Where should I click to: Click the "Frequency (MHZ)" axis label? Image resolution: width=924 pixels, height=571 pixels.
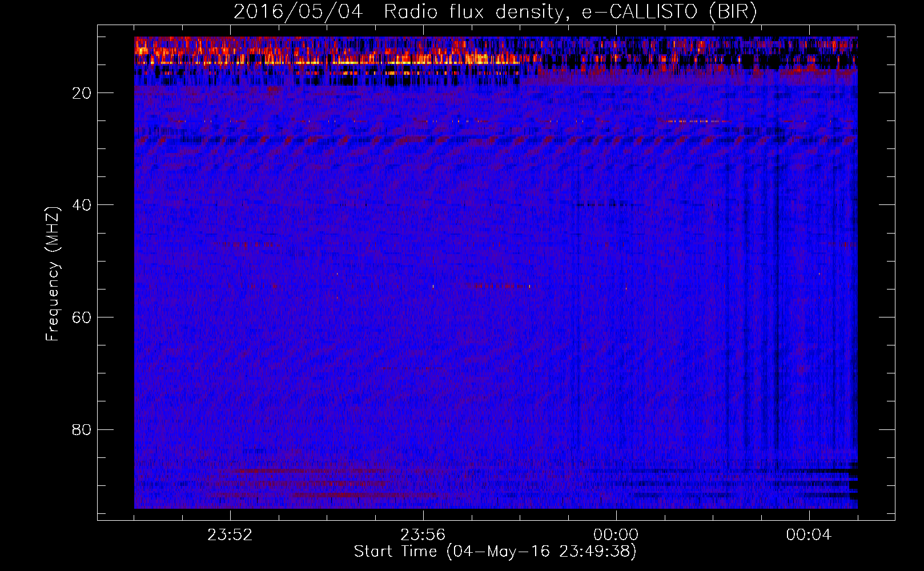click(x=53, y=274)
